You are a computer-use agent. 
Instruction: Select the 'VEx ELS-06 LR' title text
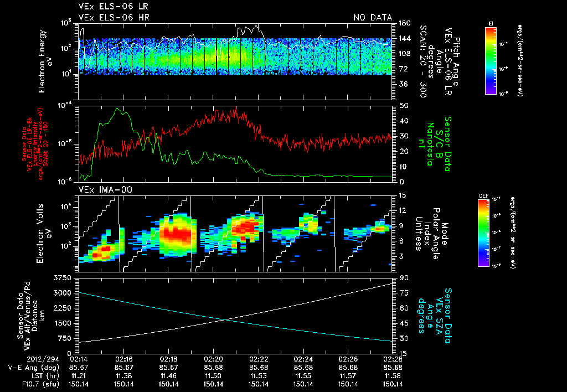pos(113,7)
